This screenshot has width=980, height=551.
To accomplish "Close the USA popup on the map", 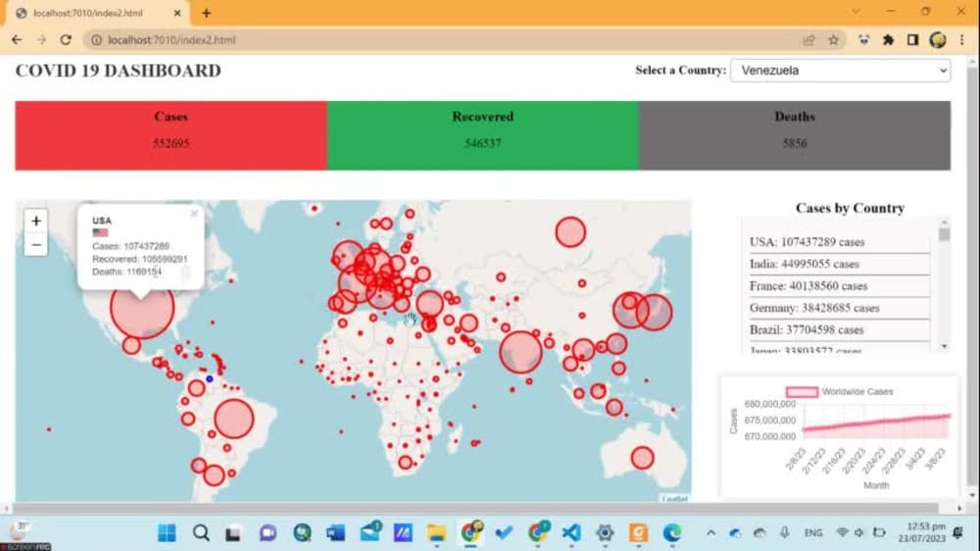I will (x=194, y=214).
